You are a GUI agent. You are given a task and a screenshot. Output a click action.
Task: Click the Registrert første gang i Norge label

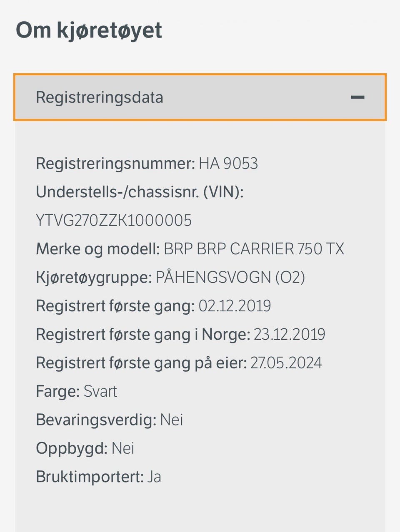tap(142, 334)
